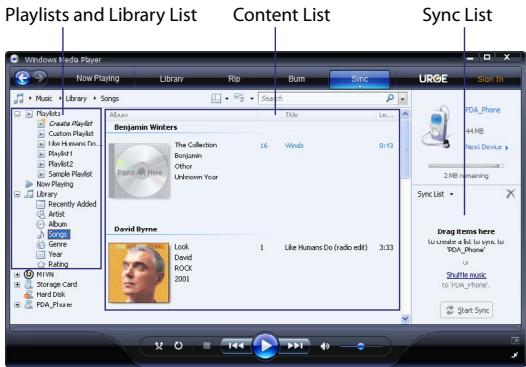
Task: Select Genre view under Library
Action: coord(57,244)
